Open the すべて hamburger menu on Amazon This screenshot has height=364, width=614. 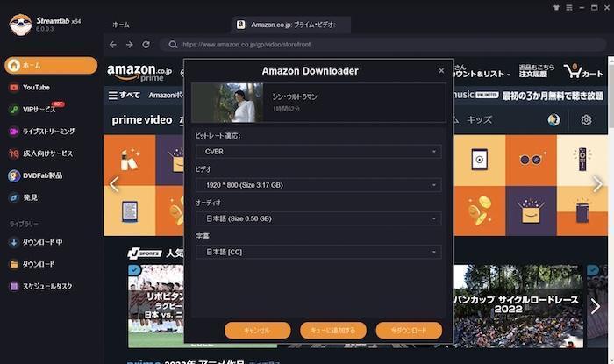(x=124, y=95)
